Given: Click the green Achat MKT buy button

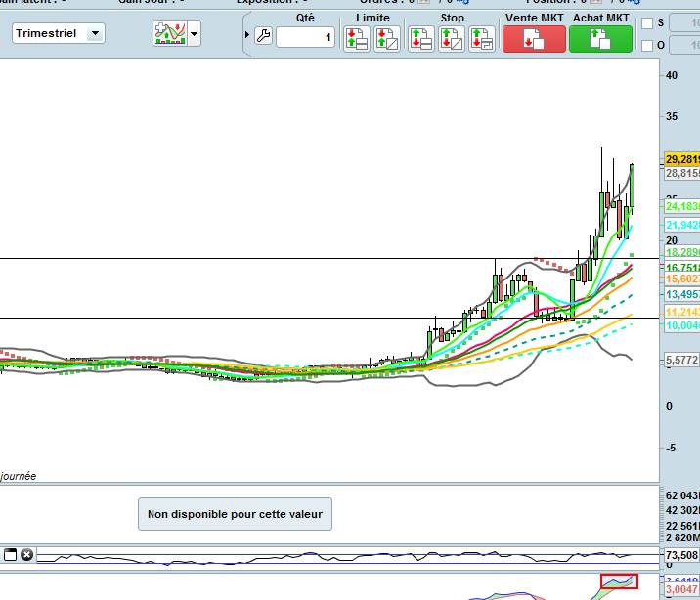Looking at the screenshot, I should point(600,39).
